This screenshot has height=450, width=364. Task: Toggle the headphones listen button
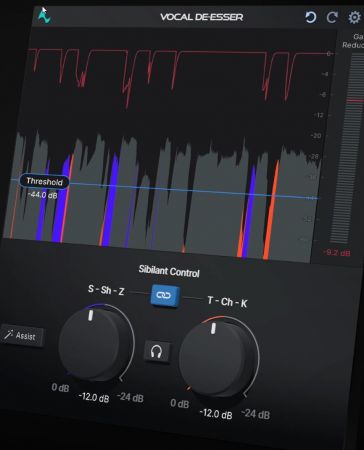(x=156, y=352)
